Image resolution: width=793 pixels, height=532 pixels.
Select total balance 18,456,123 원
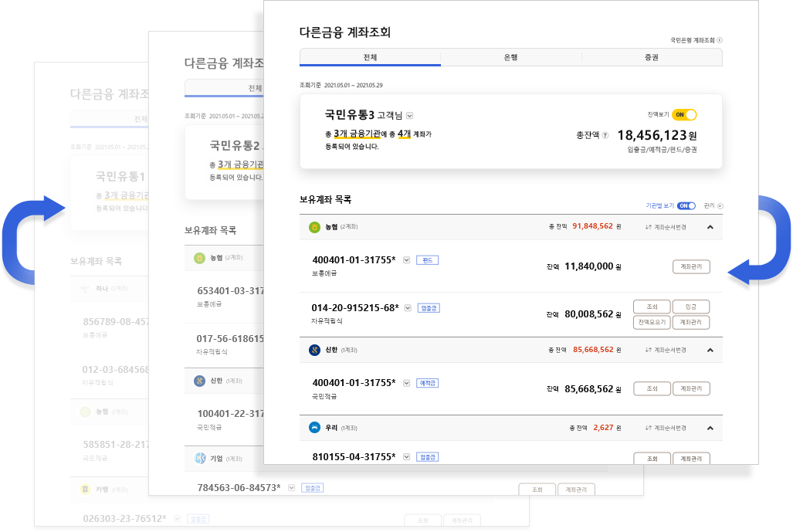click(657, 135)
